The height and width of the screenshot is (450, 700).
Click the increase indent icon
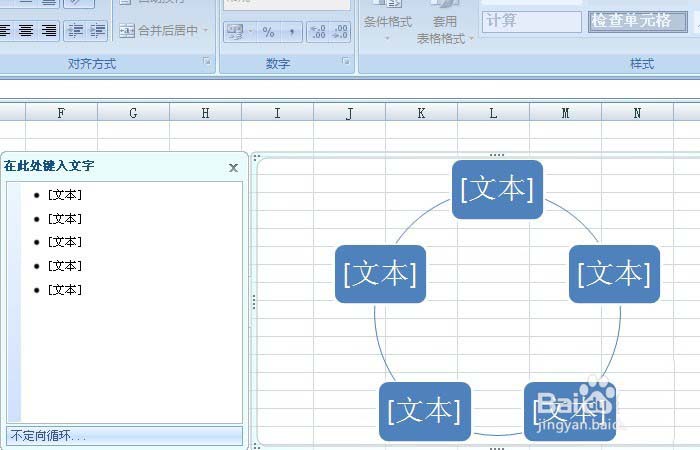(x=97, y=30)
